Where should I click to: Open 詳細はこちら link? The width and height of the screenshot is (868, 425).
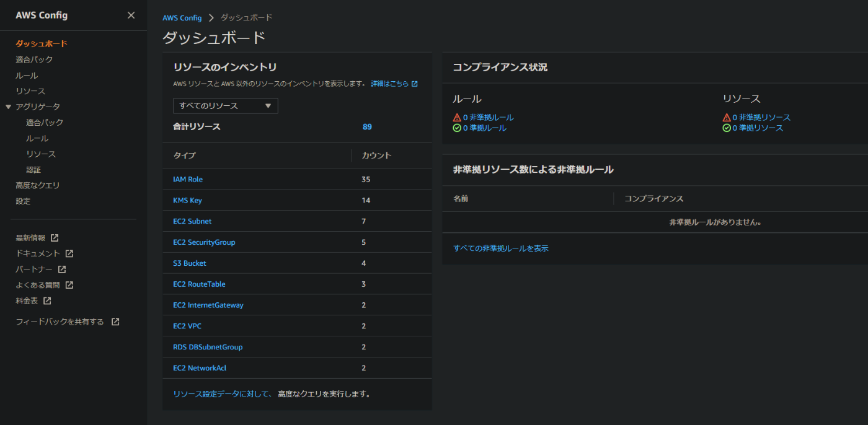(390, 84)
